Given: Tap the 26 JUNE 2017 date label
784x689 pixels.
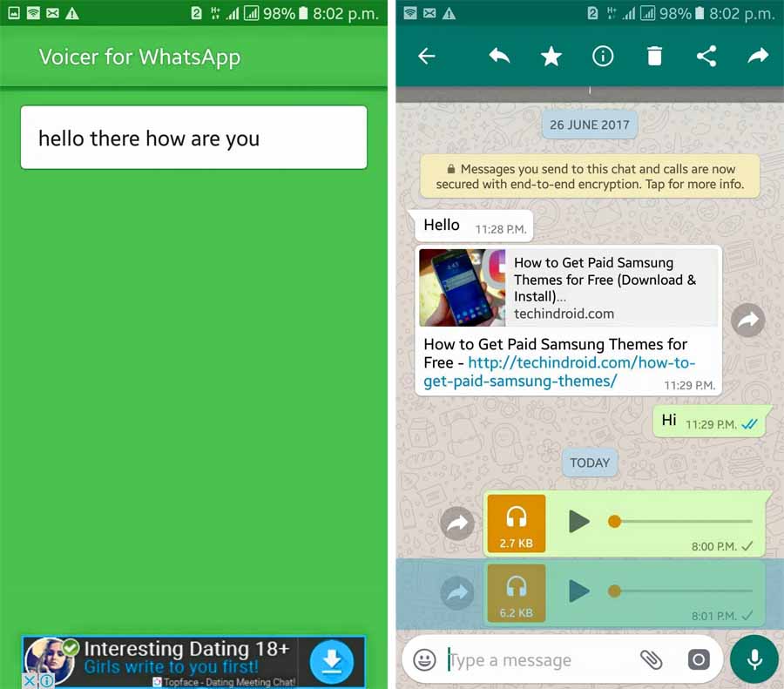Looking at the screenshot, I should point(590,125).
